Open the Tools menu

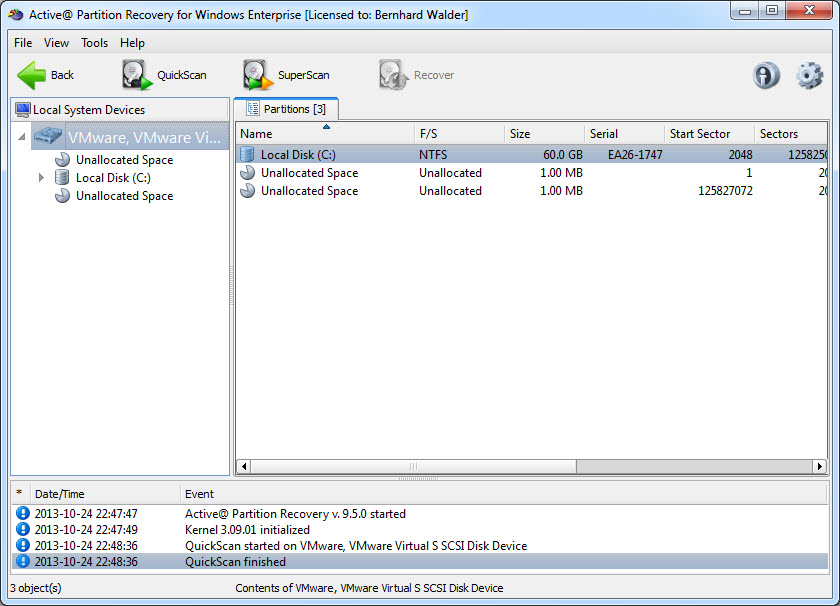(x=94, y=43)
